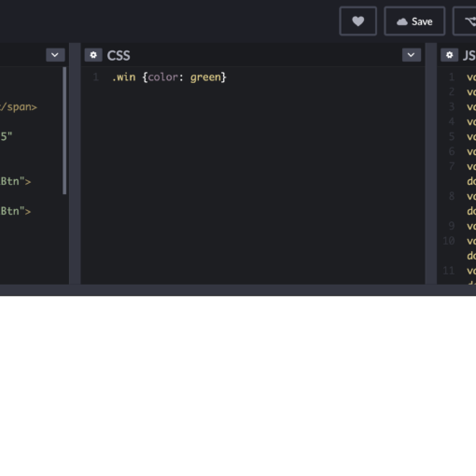
Task: Click the HTML editor vertical scrollbar
Action: click(x=64, y=131)
